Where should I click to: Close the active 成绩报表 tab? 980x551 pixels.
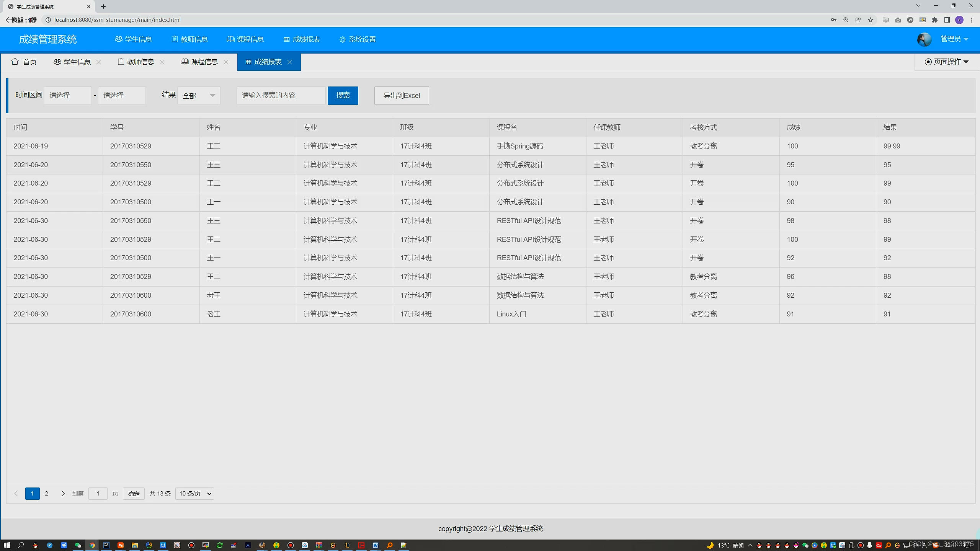(290, 62)
